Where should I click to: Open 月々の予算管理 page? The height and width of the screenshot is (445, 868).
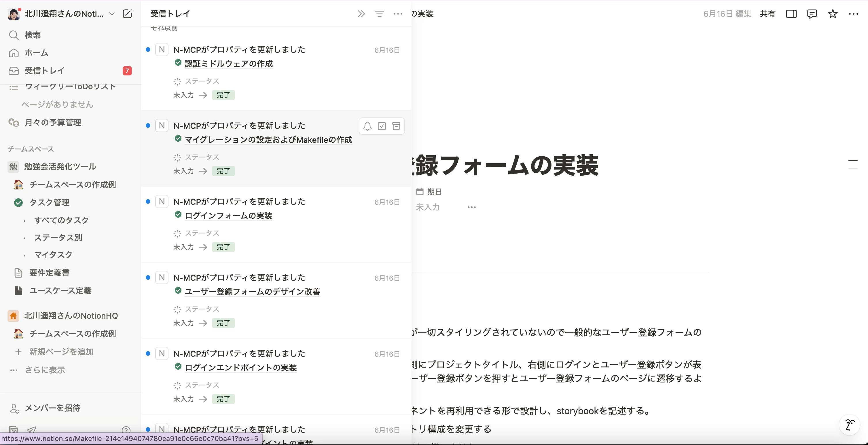click(x=71, y=122)
